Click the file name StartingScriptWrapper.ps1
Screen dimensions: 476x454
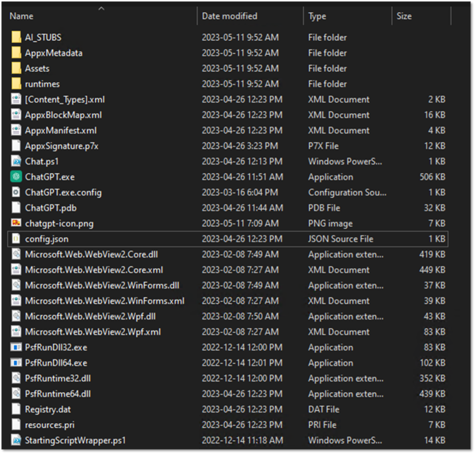coord(75,440)
